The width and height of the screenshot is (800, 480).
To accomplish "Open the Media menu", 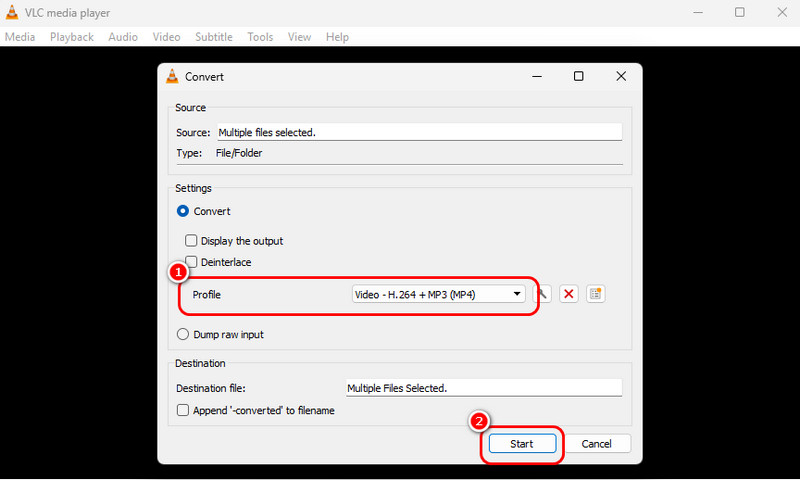I will pos(19,37).
